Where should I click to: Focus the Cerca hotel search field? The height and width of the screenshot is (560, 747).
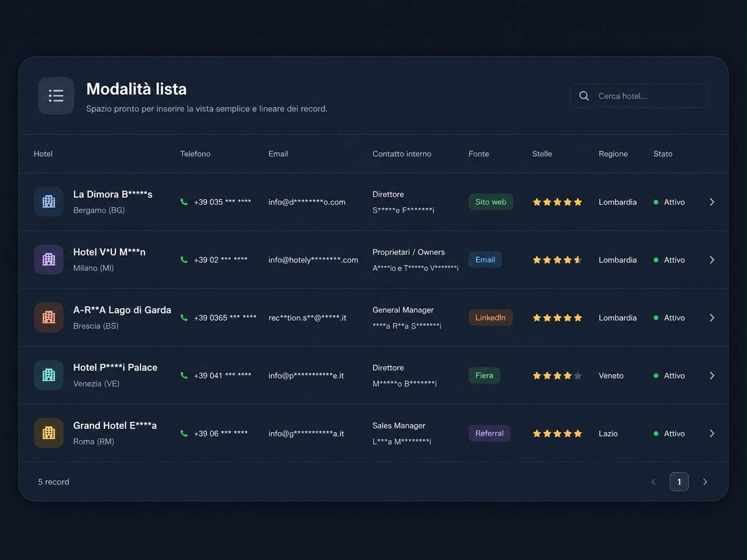click(x=639, y=96)
